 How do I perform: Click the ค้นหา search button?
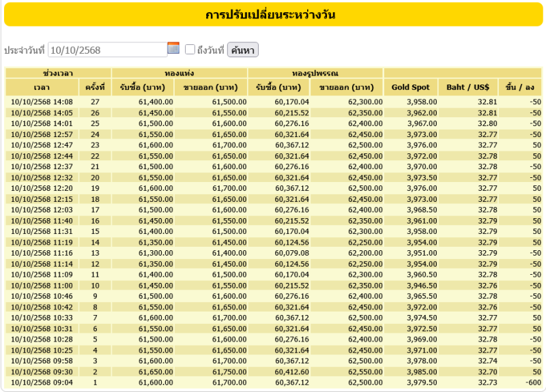pos(242,50)
